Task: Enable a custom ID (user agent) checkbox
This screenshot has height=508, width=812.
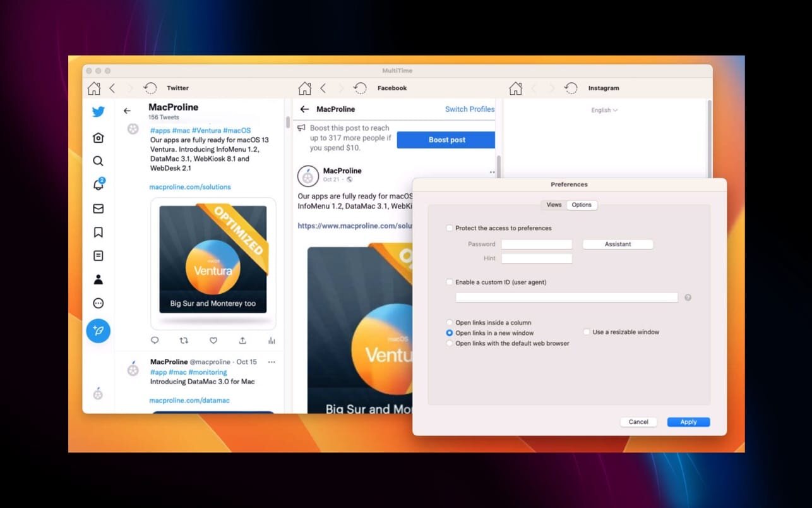Action: tap(450, 282)
